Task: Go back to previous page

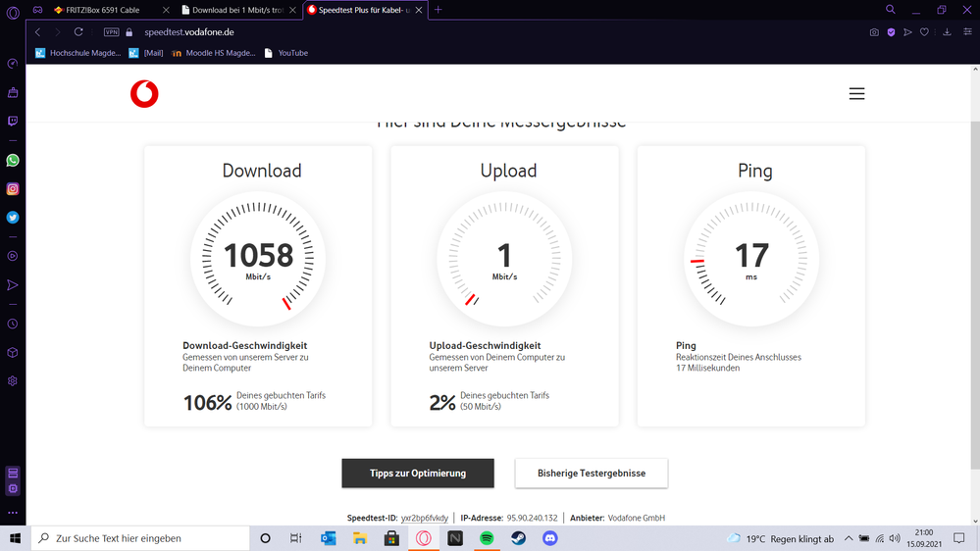Action: click(x=37, y=31)
